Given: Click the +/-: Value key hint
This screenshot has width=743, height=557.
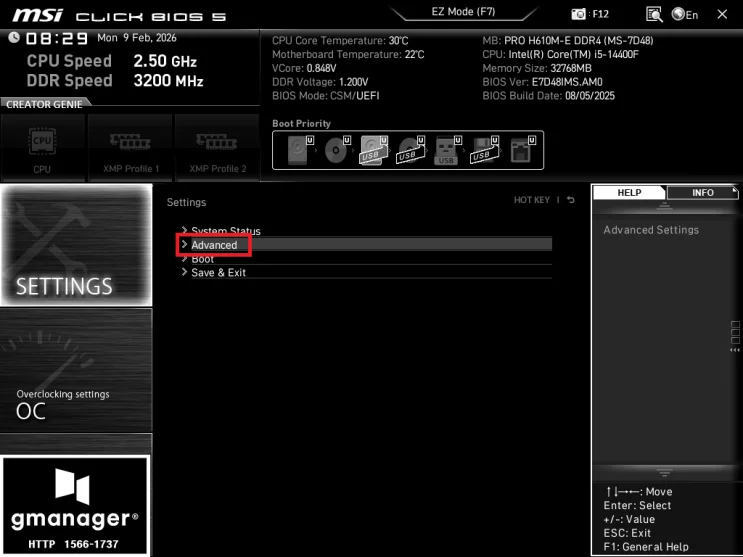Looking at the screenshot, I should pyautogui.click(x=629, y=519).
